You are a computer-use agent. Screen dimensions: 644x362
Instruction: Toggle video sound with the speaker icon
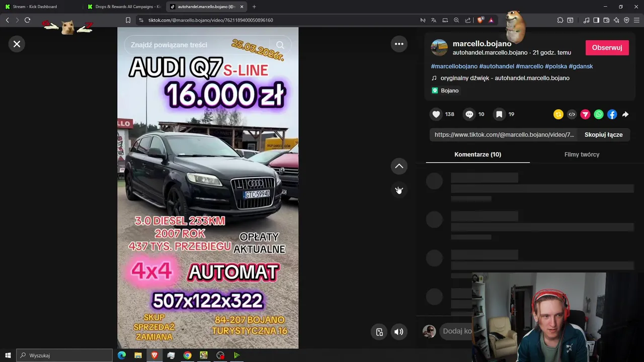(x=398, y=332)
